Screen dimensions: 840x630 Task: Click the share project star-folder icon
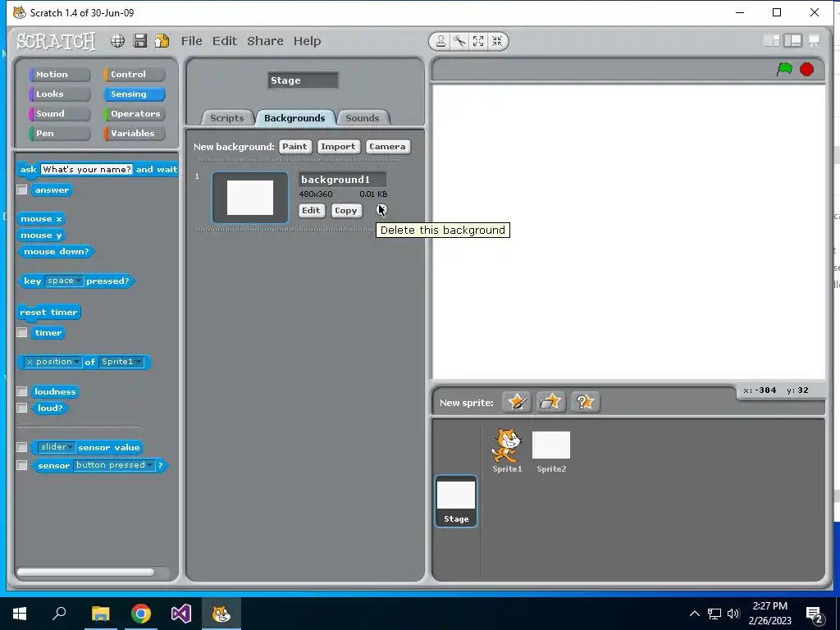tap(162, 41)
